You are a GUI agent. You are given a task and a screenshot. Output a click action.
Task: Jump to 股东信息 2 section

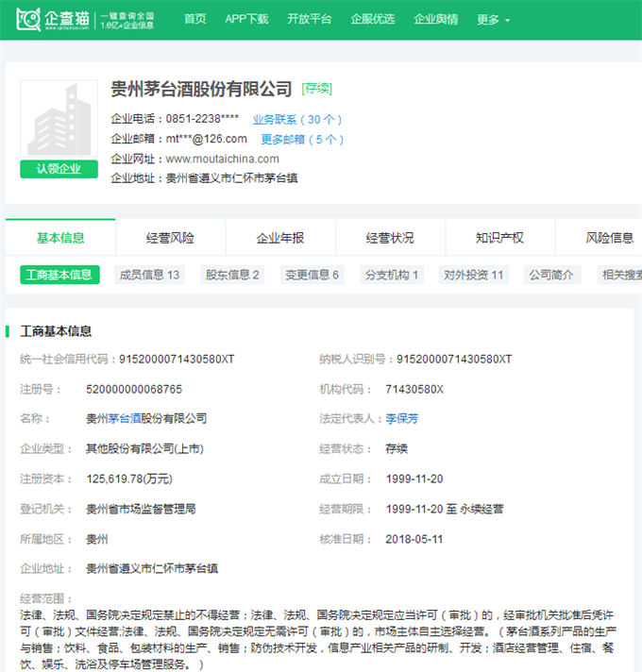(x=232, y=275)
